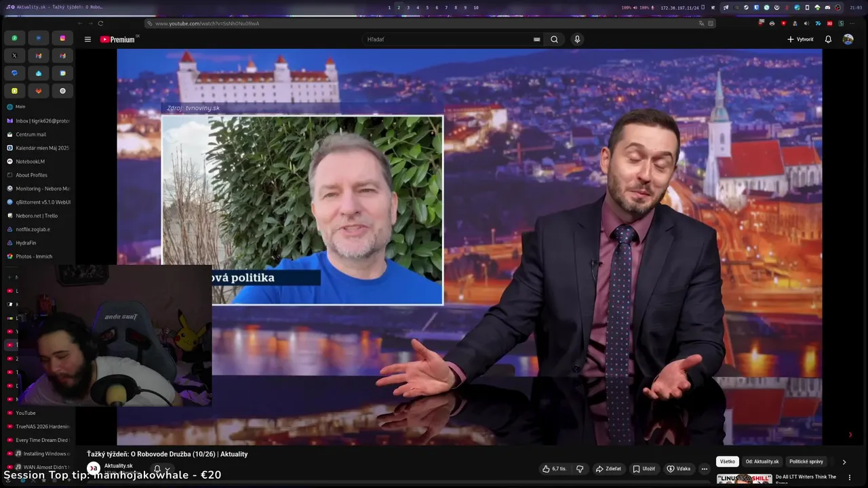Screen dimensions: 868x488
Task: Switch to the sidebar tab labeled YouTube
Action: click(x=37, y=413)
